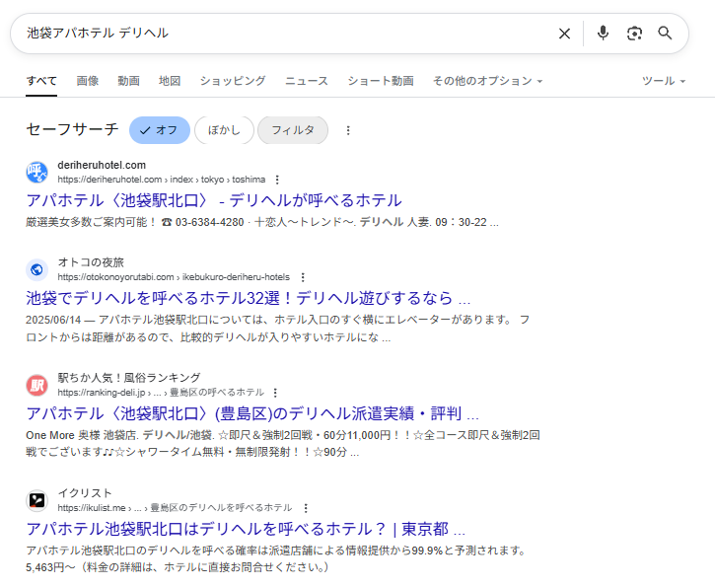Open three-dot menu for deriheruhotel.com result
Image resolution: width=715 pixels, height=588 pixels.
point(277,180)
